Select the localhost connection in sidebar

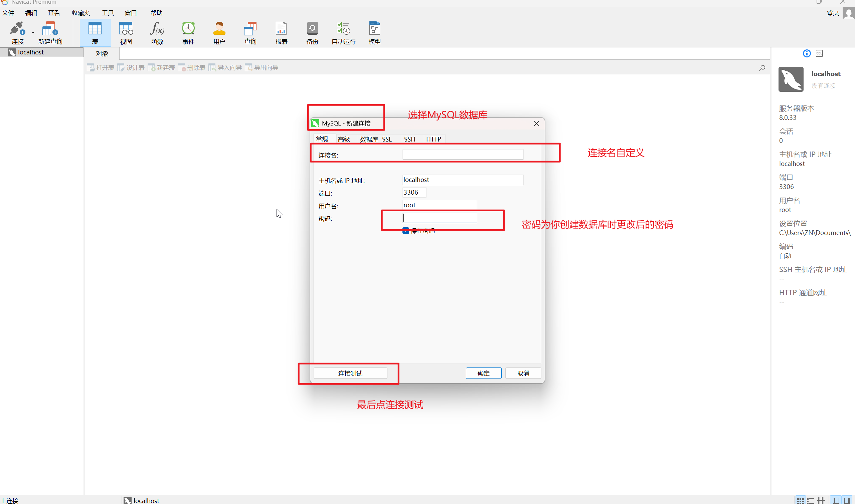(x=31, y=52)
